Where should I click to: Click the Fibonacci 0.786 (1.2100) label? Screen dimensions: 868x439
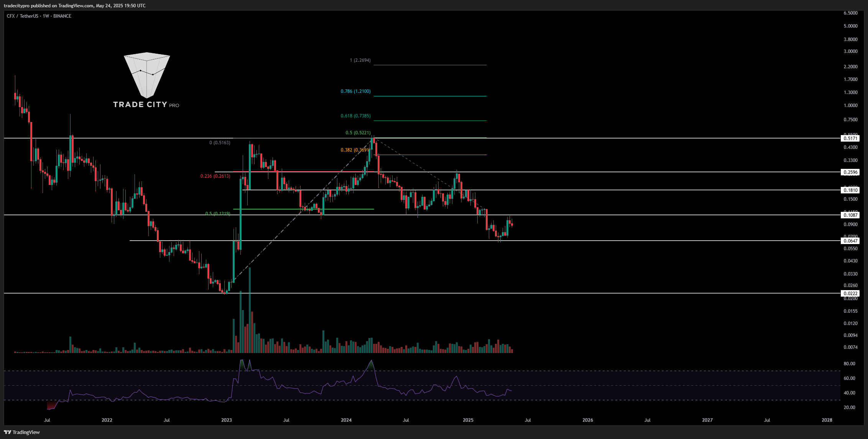coord(355,91)
